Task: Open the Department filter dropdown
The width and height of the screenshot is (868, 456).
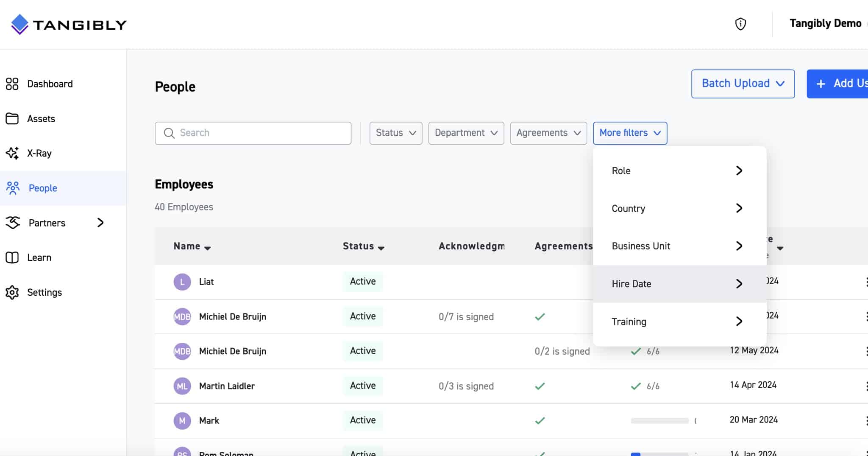Action: (x=466, y=133)
